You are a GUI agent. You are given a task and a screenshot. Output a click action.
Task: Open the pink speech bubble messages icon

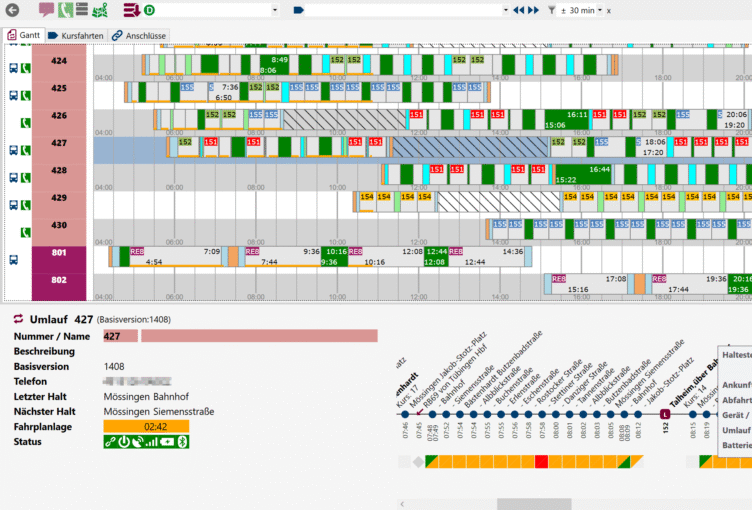tap(46, 10)
